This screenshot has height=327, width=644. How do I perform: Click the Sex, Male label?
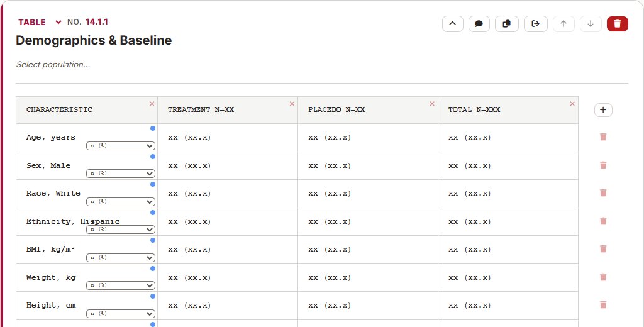click(48, 165)
